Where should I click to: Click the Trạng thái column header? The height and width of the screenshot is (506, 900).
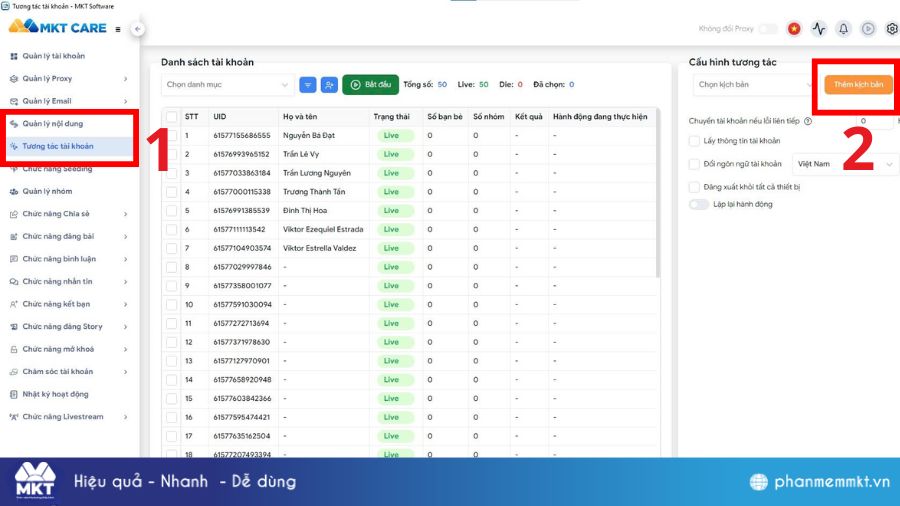391,117
